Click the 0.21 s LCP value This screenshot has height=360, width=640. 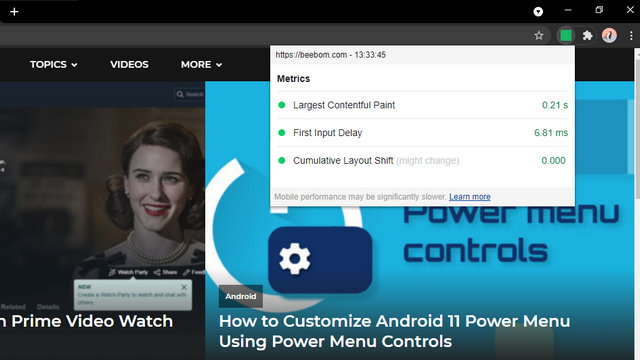tap(555, 105)
